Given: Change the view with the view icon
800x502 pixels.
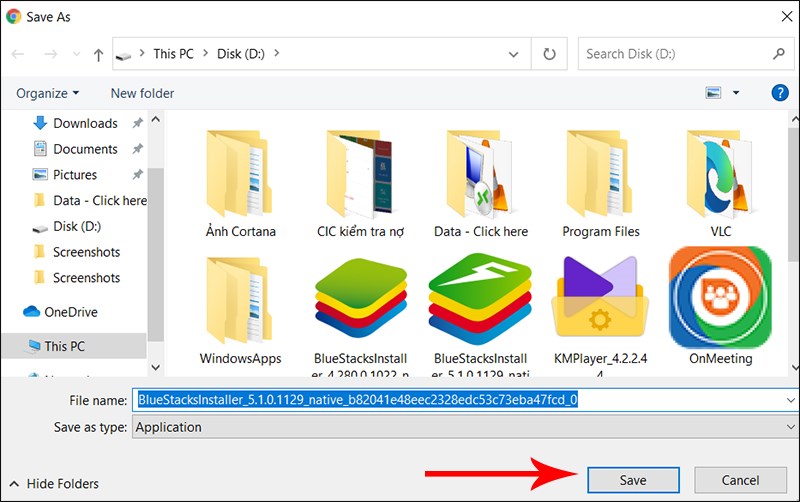Looking at the screenshot, I should coord(713,93).
